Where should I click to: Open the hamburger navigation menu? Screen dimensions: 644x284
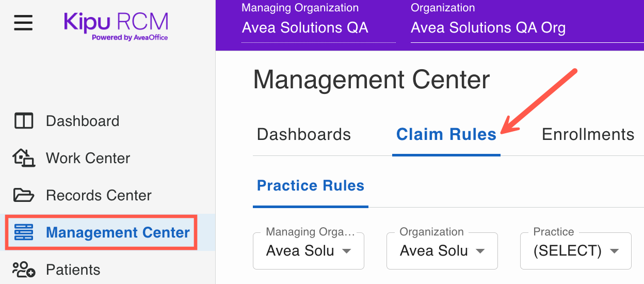[23, 23]
